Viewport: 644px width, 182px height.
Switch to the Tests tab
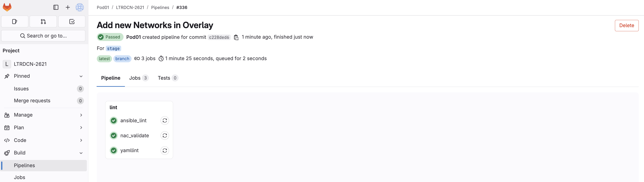[167, 78]
